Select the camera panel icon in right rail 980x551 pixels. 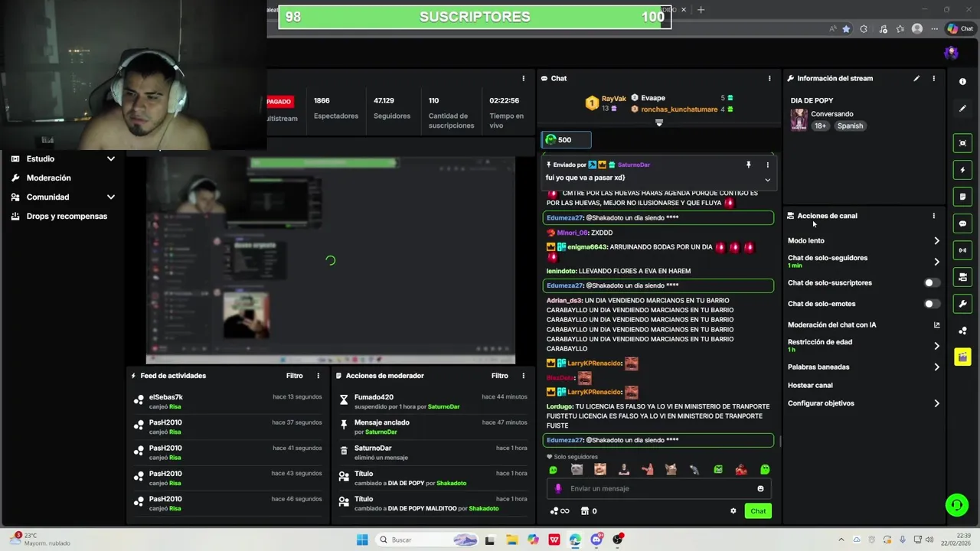click(x=962, y=277)
